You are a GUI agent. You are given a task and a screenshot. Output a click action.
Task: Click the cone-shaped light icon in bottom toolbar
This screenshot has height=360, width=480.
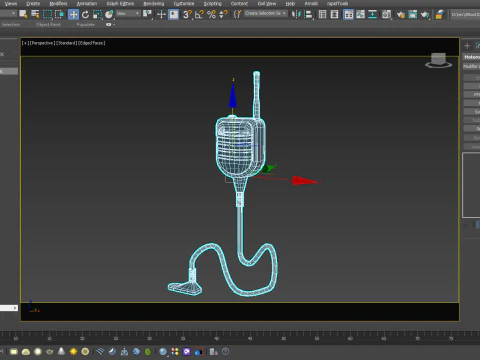[x=61, y=351]
